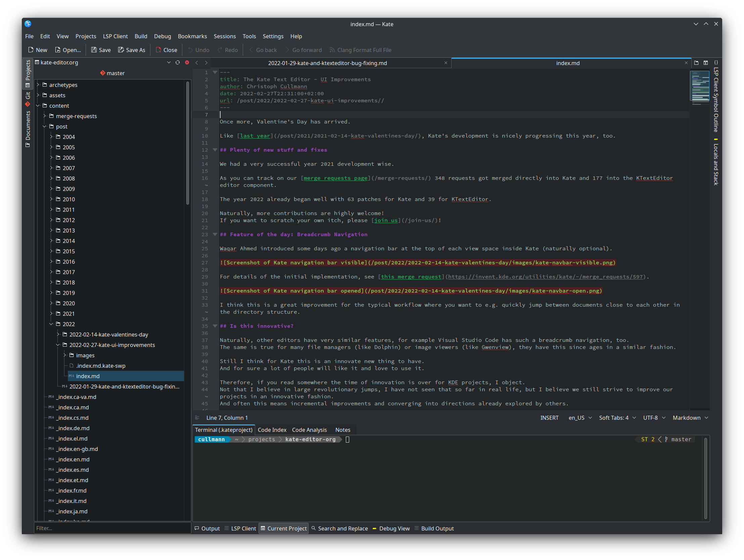Open the en_US dictionary dropdown
744x560 pixels.
click(x=580, y=418)
